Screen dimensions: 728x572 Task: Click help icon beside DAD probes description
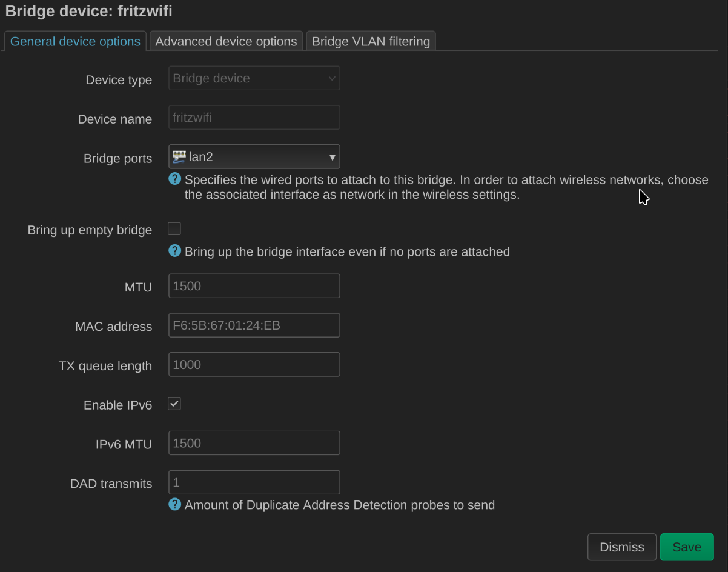174,504
